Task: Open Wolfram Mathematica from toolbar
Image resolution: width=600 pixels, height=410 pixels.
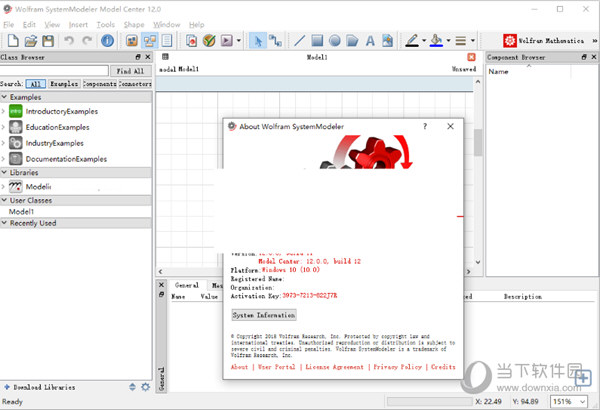Action: (x=543, y=40)
